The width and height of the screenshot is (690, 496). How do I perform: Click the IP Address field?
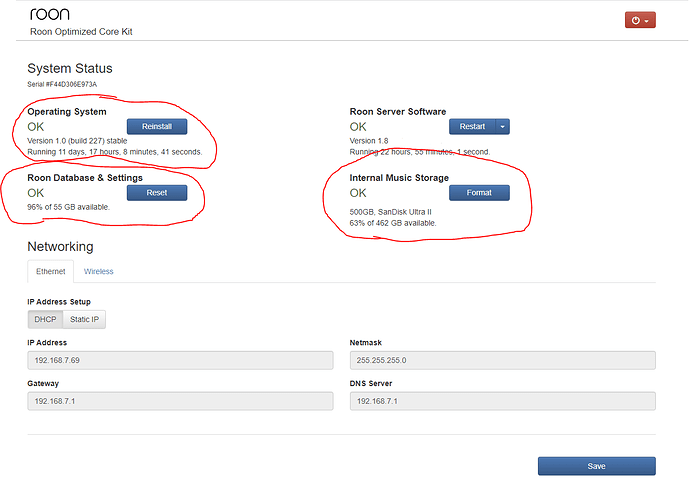[x=180, y=360]
